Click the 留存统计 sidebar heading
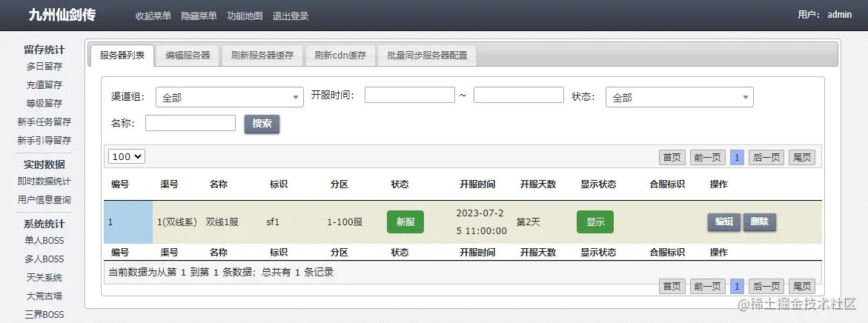This screenshot has width=868, height=323. (x=44, y=50)
